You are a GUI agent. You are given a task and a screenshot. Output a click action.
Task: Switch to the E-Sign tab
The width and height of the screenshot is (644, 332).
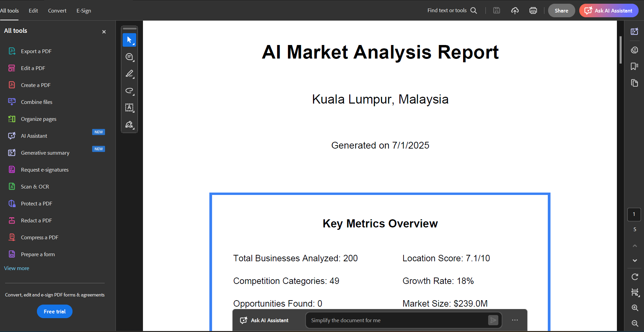(x=84, y=10)
